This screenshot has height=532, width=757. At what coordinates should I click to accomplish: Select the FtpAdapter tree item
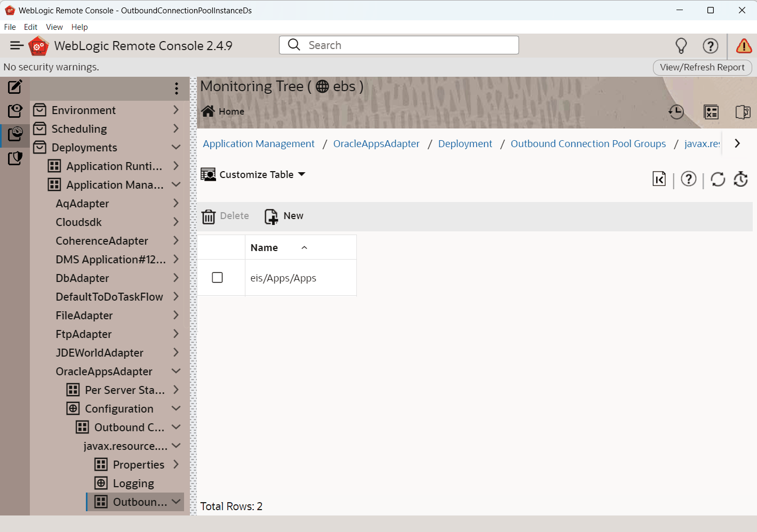pyautogui.click(x=84, y=334)
